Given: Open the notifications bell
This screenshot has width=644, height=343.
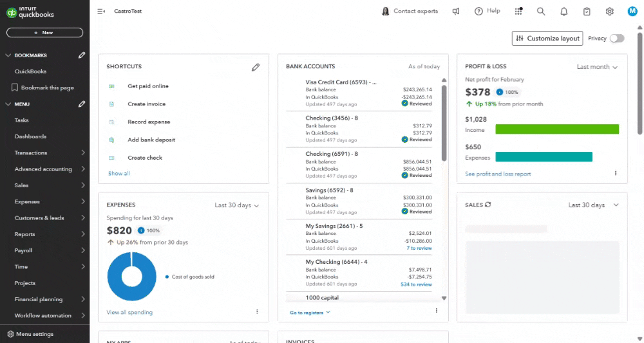Looking at the screenshot, I should pyautogui.click(x=564, y=12).
